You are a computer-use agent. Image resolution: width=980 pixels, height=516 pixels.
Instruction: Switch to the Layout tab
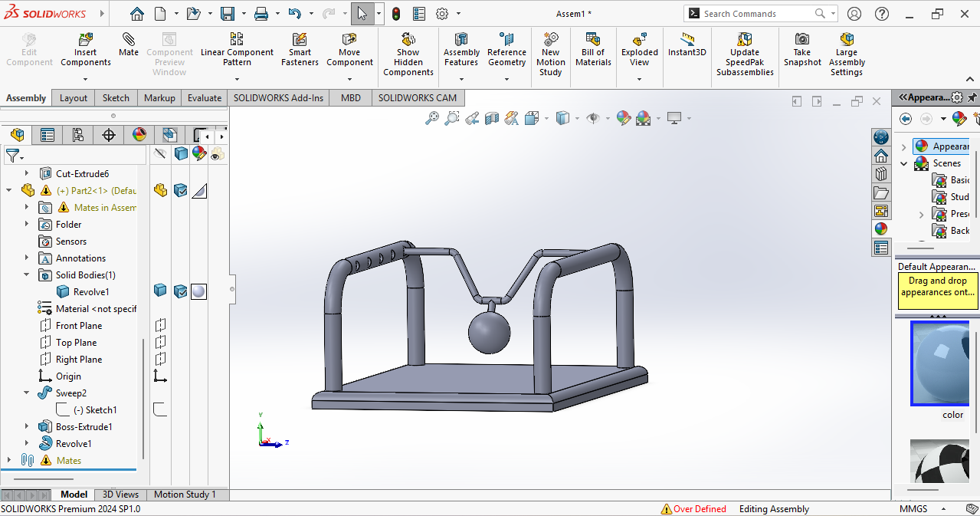point(74,97)
